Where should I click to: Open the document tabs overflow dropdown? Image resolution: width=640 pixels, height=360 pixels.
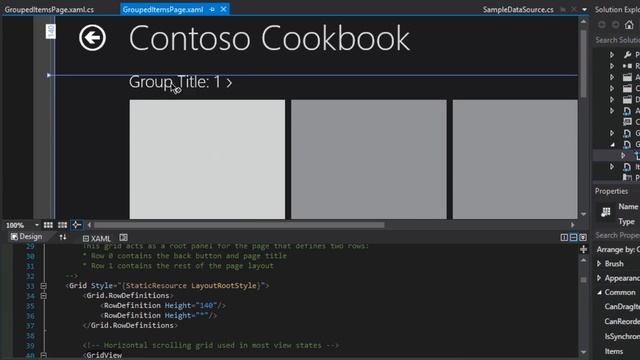click(584, 9)
